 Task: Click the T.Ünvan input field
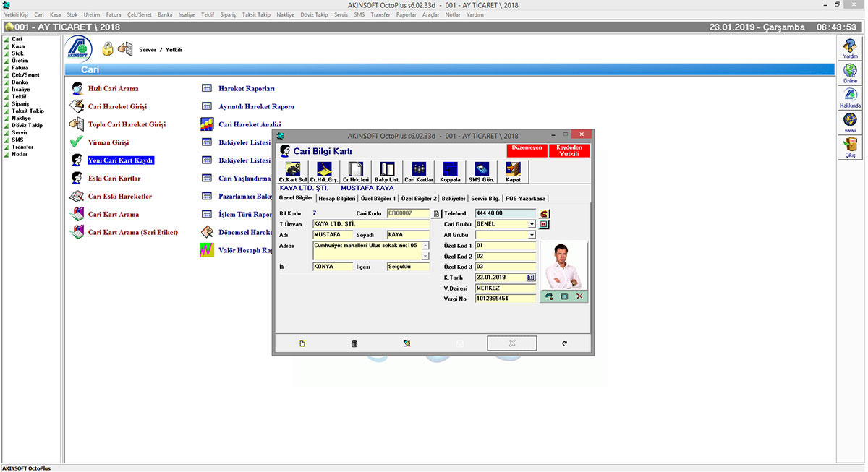pyautogui.click(x=371, y=224)
